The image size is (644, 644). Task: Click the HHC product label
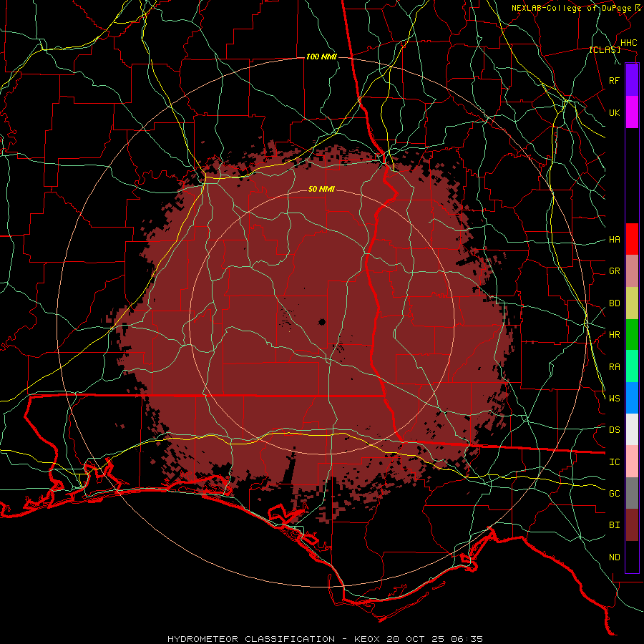[x=628, y=43]
